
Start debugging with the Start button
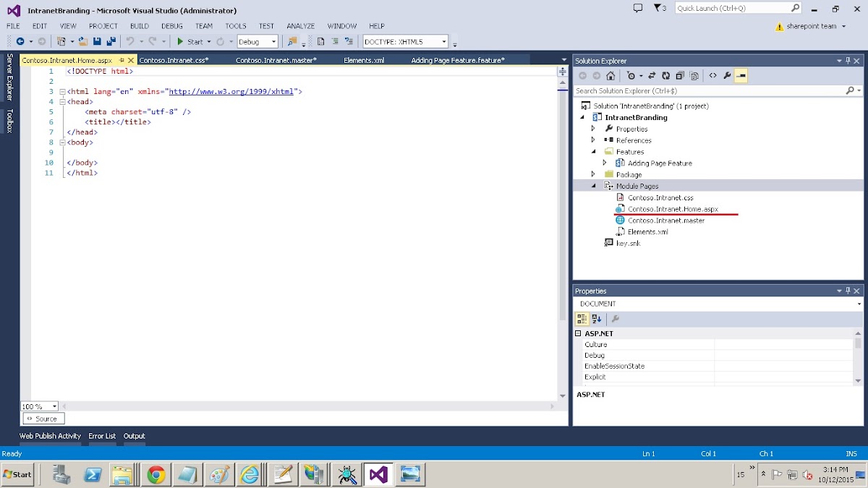tap(191, 42)
